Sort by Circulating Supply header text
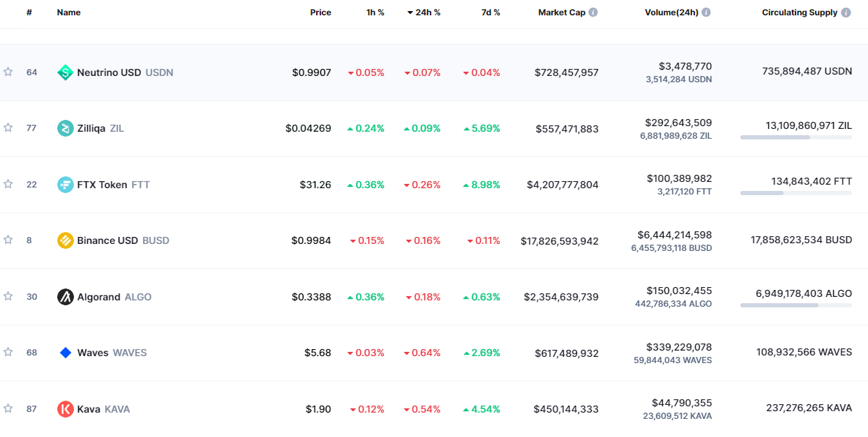Screen dimensions: 868x437 [x=800, y=13]
